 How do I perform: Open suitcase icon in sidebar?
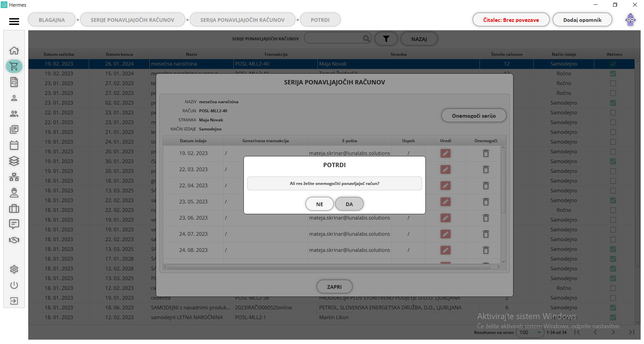[x=14, y=208]
